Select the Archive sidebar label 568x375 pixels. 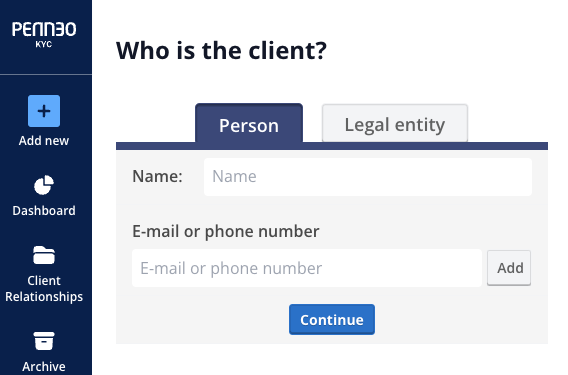(x=44, y=367)
